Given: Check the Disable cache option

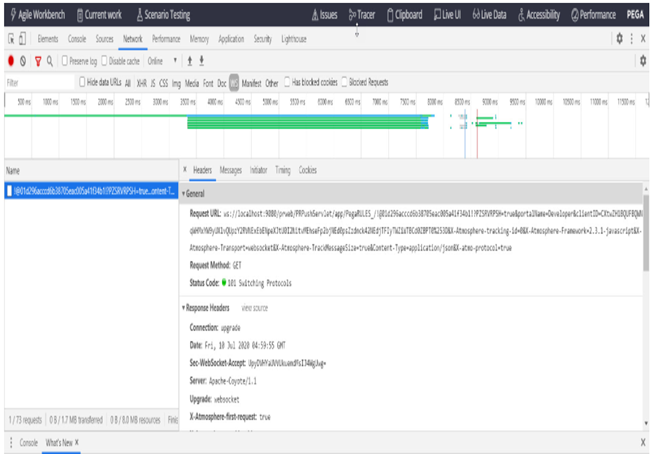Looking at the screenshot, I should (103, 61).
